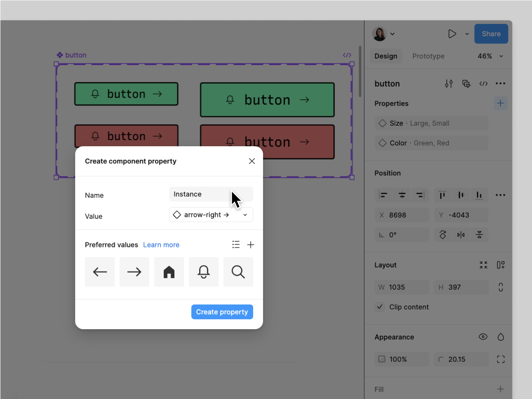Click the component properties tune icon

click(x=449, y=84)
